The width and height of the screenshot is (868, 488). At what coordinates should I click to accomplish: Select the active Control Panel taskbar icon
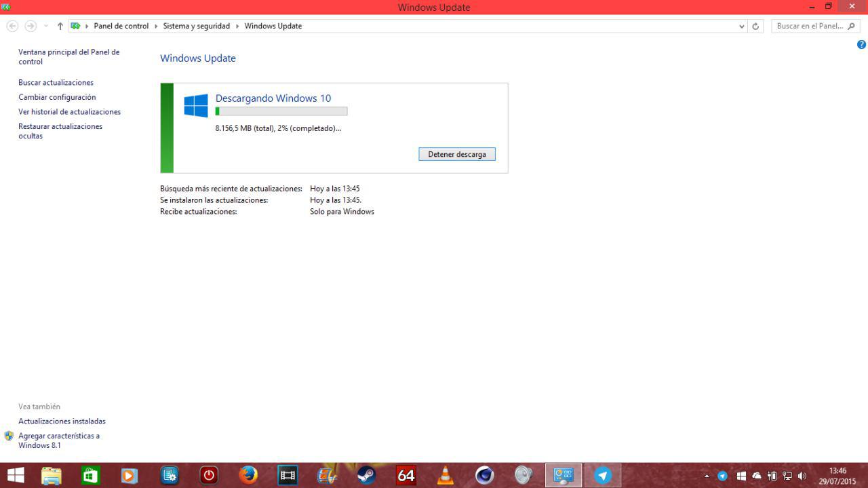564,475
